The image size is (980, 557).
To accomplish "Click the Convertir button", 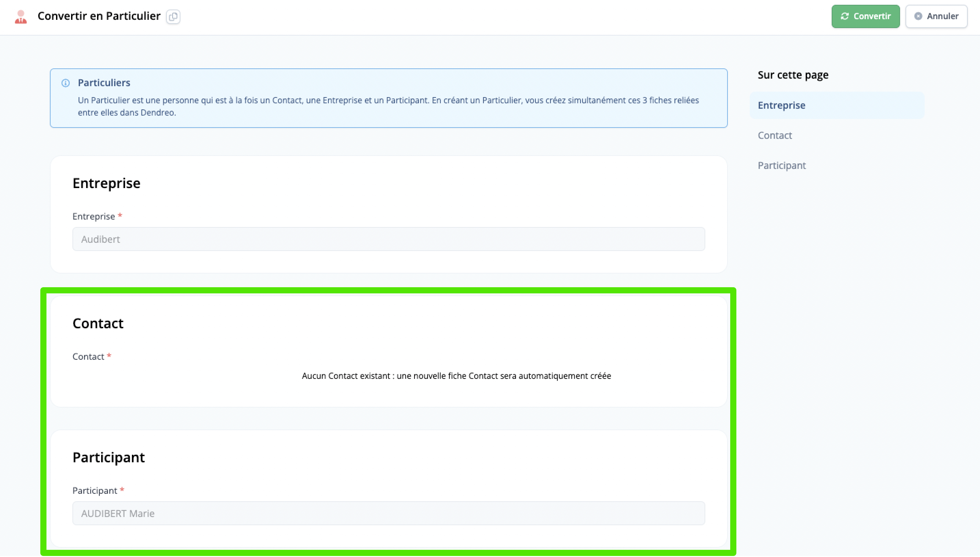I will 865,16.
